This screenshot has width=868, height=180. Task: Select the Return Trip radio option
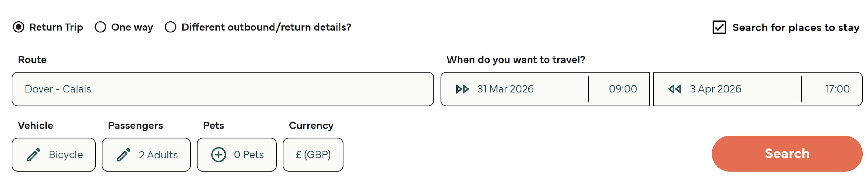[19, 27]
